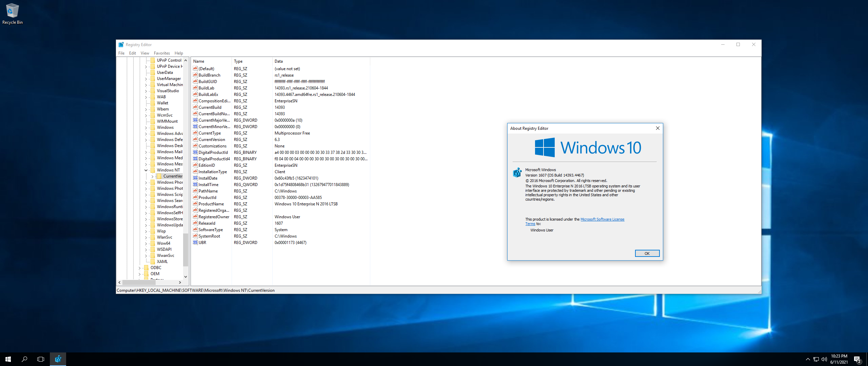Open Task View on the taskbar

pyautogui.click(x=41, y=359)
